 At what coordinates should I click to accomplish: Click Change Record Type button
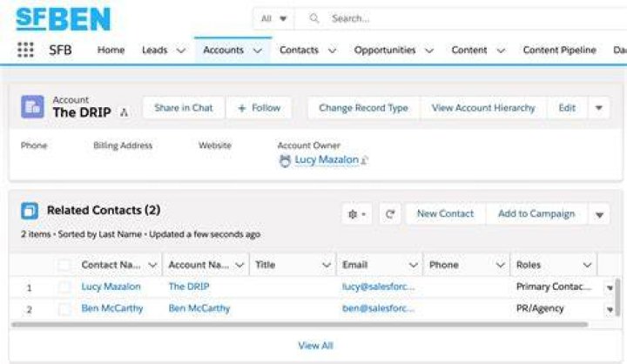point(363,108)
